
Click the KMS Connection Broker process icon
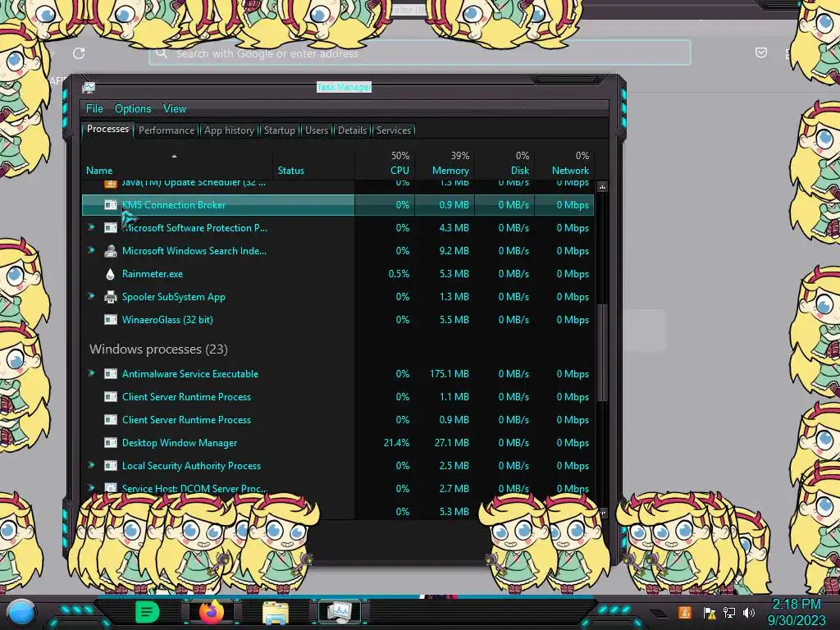[111, 204]
